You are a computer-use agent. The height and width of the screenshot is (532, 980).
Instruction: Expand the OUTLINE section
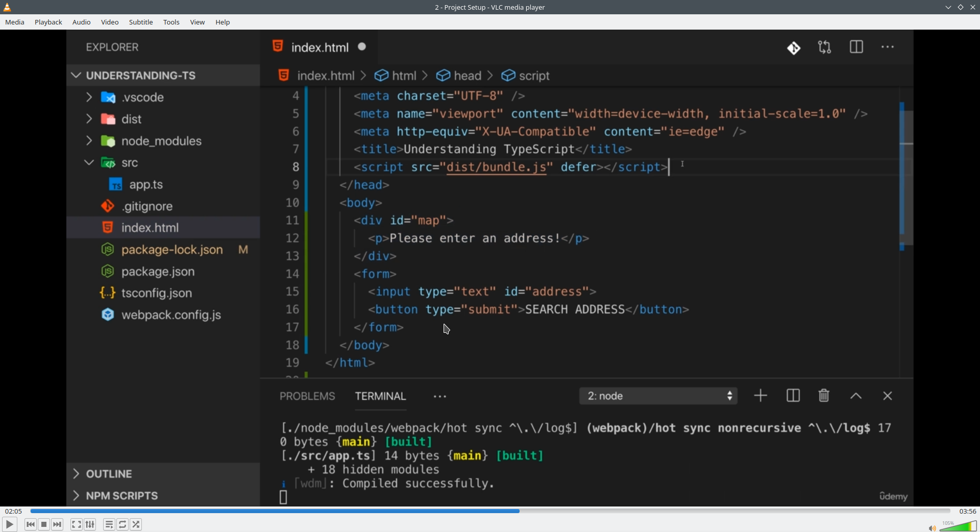point(163,474)
